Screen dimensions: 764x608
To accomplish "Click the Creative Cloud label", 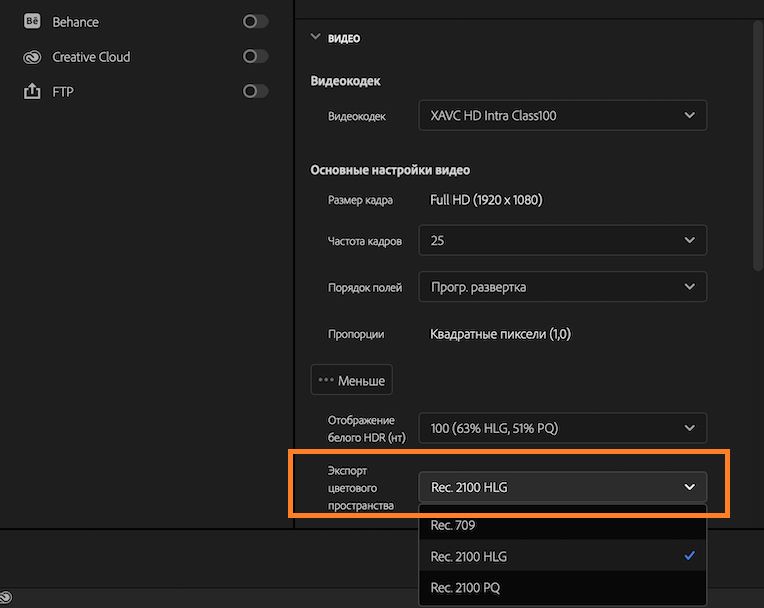I will tap(91, 57).
